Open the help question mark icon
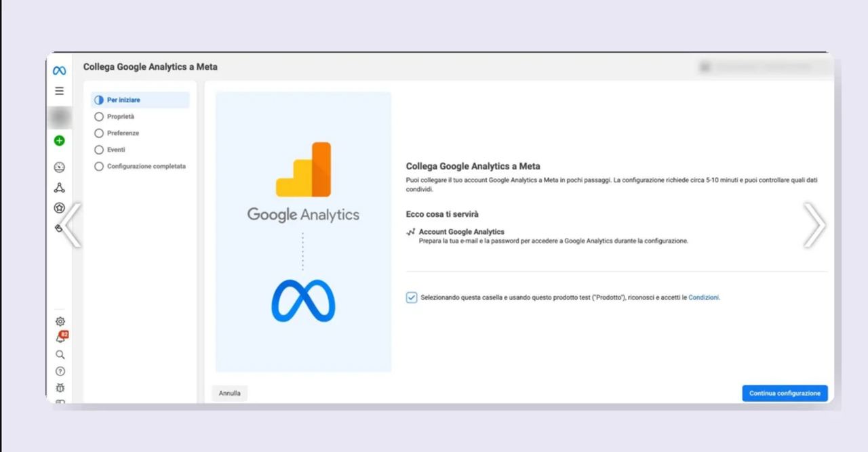Viewport: 868px width, 452px height. point(60,371)
